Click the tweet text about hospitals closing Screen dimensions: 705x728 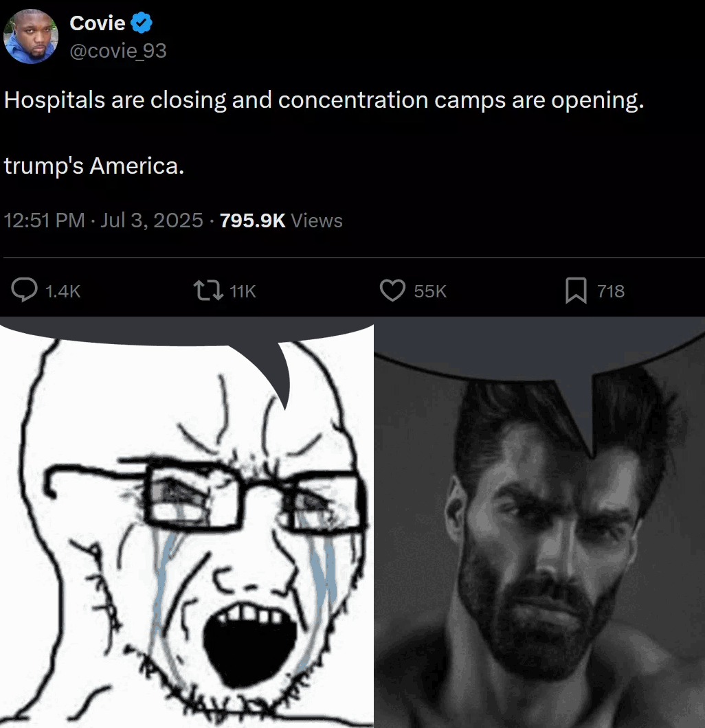[x=324, y=100]
